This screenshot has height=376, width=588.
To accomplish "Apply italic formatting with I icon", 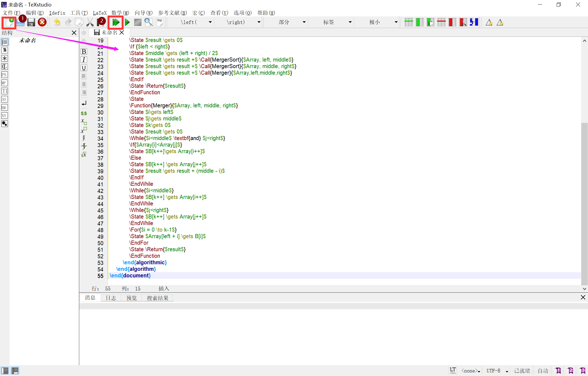I will (84, 60).
